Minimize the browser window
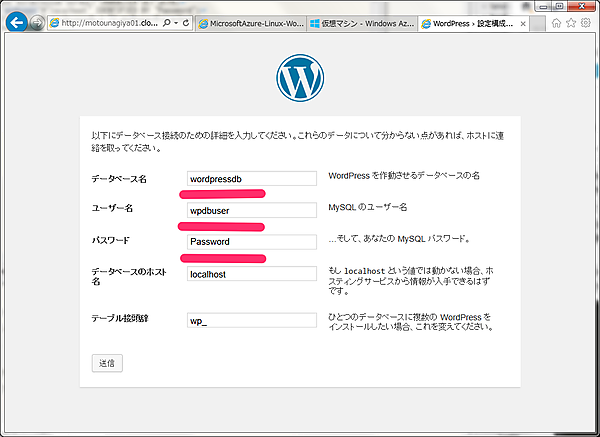600x437 pixels. pyautogui.click(x=543, y=6)
